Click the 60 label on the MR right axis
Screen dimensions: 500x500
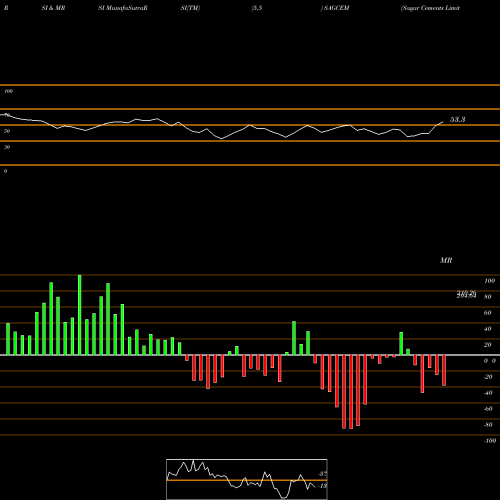click(488, 313)
